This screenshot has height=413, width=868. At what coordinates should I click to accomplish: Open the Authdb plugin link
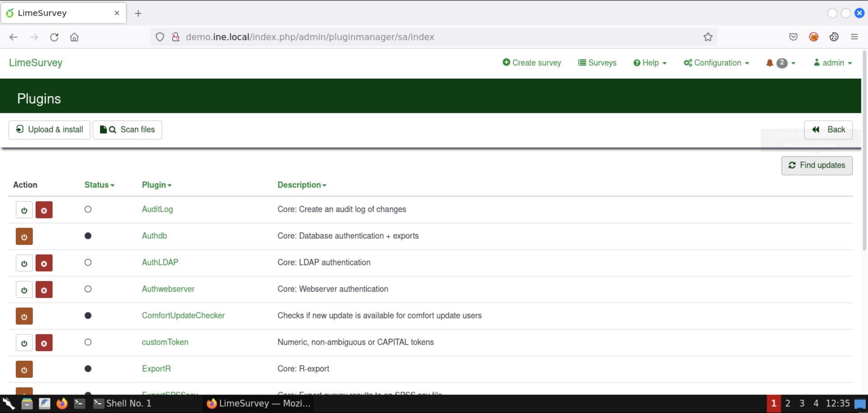click(x=154, y=236)
